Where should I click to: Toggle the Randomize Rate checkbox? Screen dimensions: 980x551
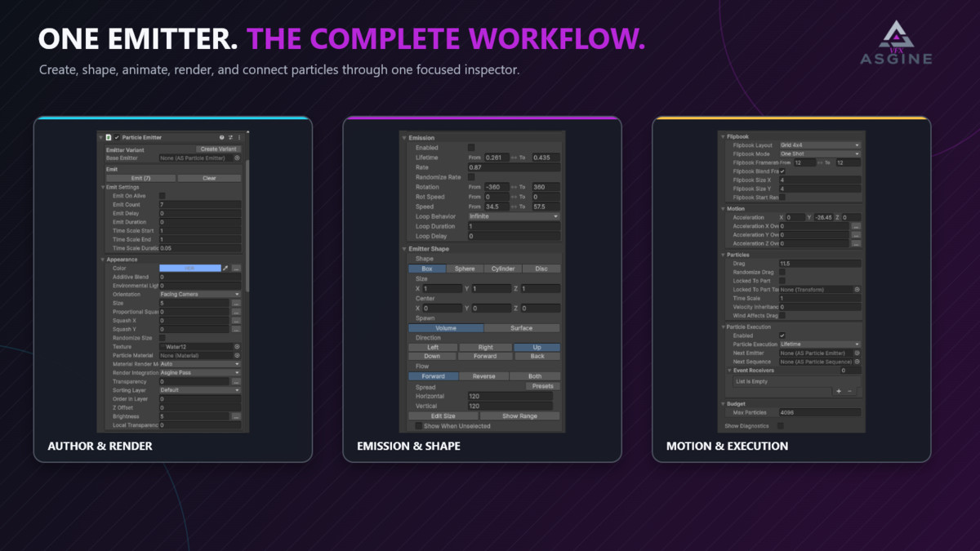click(x=471, y=177)
